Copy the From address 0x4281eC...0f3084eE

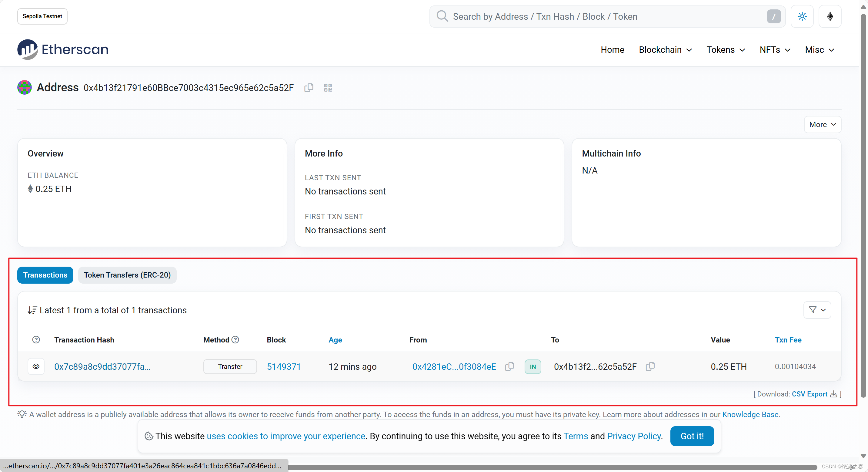pos(509,366)
